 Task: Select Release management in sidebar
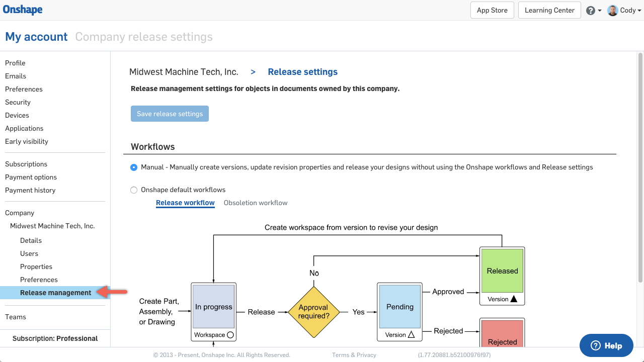pos(55,293)
